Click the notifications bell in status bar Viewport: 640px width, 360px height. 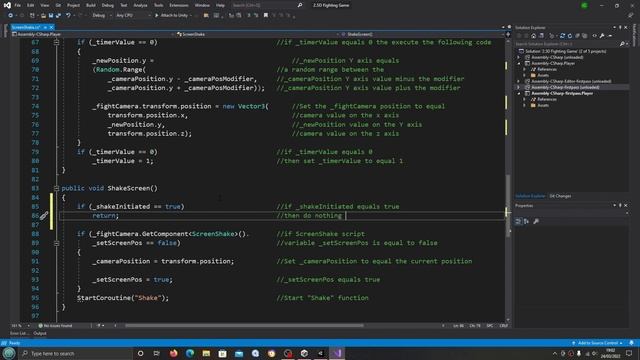coord(631,343)
